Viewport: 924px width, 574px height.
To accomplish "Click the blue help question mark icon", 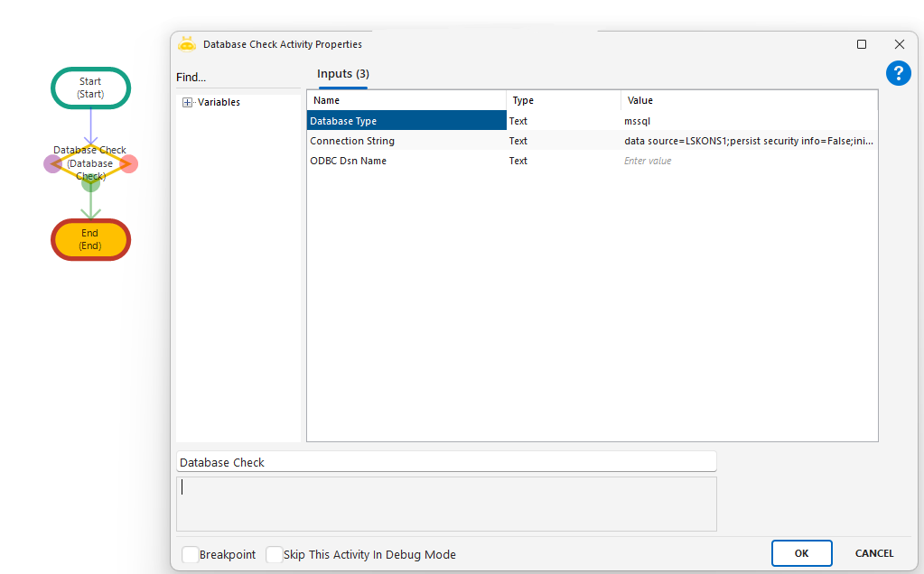I will point(898,73).
